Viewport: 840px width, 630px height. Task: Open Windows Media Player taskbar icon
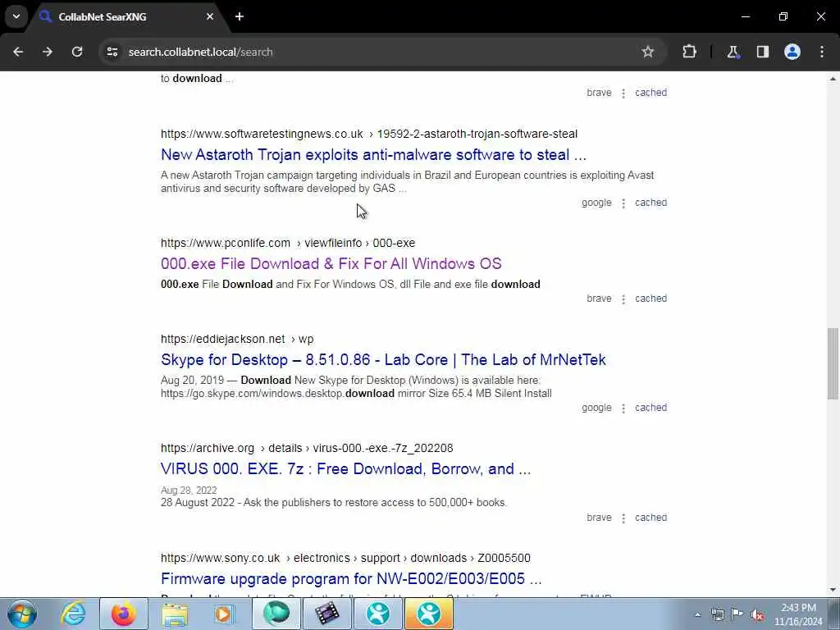(x=224, y=614)
